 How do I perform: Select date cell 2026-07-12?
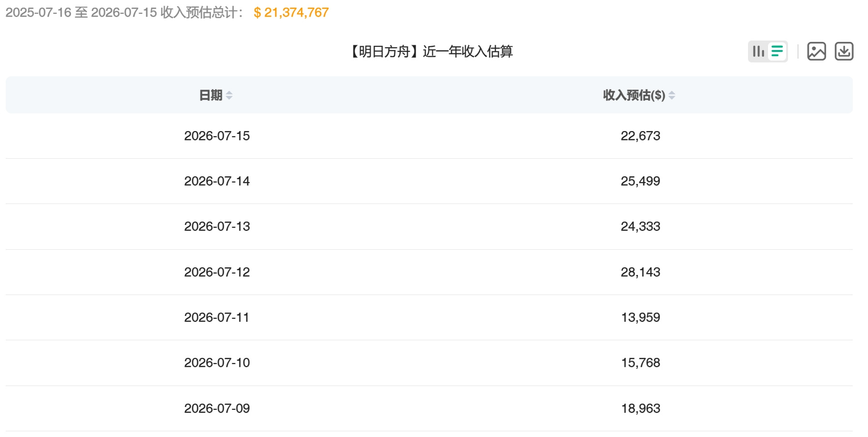[x=217, y=272]
